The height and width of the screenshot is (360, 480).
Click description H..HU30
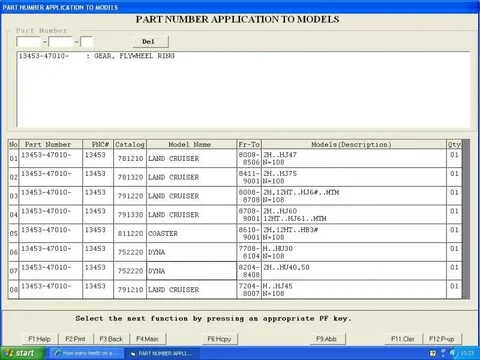pos(278,248)
